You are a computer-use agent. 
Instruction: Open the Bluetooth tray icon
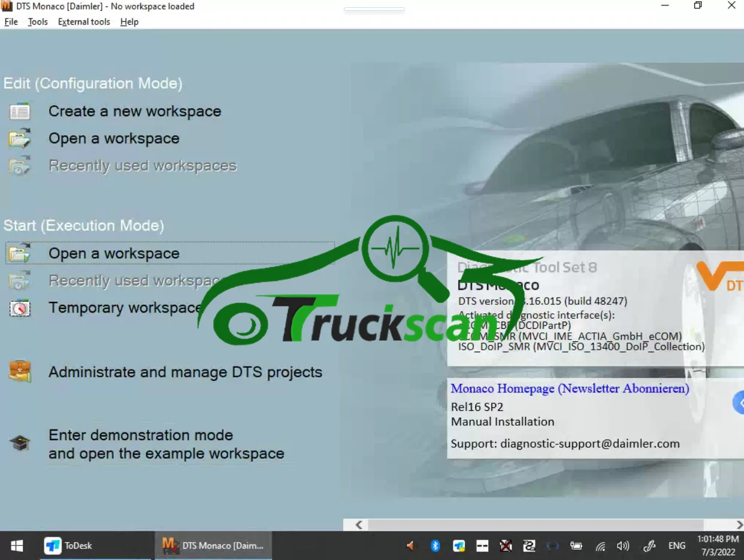click(x=435, y=546)
